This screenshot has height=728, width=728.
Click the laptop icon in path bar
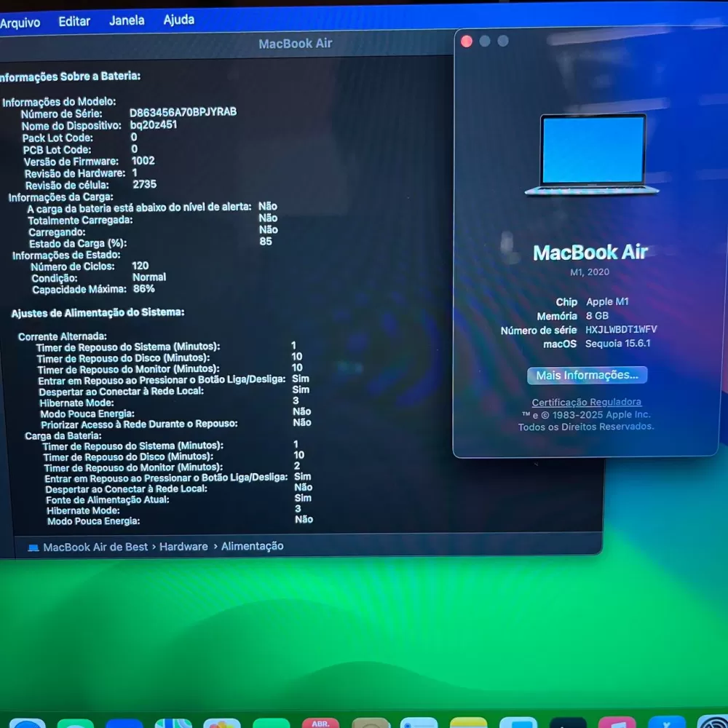click(33, 547)
